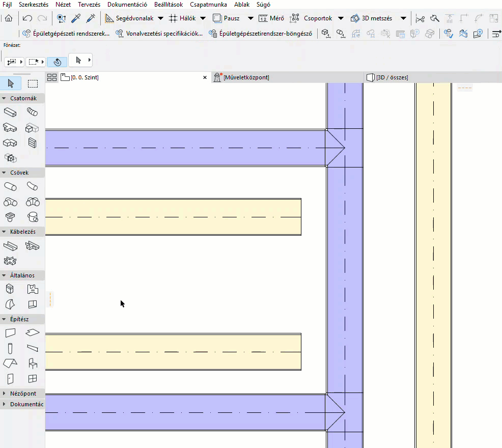Viewport: 502px width, 448px height.
Task: Open the Dokumentáció menu
Action: pos(127,5)
